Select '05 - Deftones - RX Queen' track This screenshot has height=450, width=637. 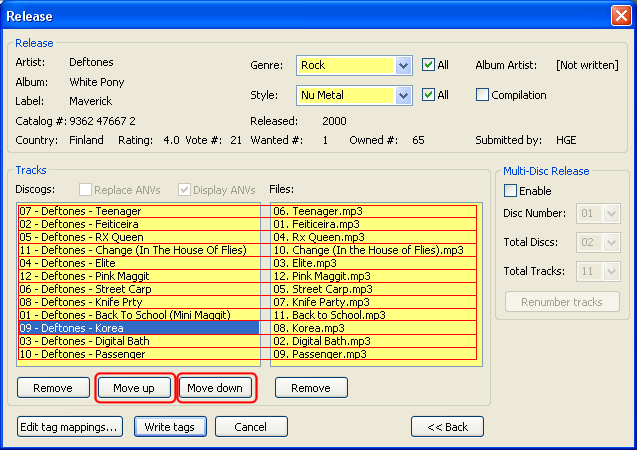tap(139, 237)
